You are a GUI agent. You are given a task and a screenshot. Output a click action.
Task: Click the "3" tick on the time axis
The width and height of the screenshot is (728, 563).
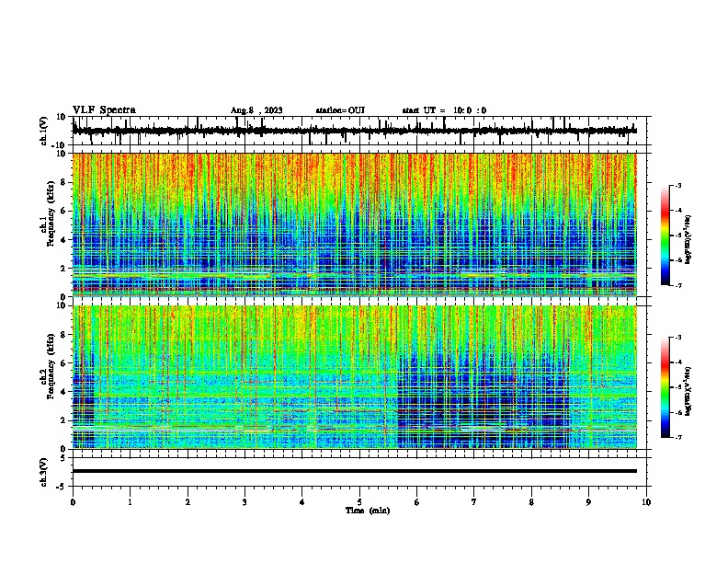(x=245, y=502)
